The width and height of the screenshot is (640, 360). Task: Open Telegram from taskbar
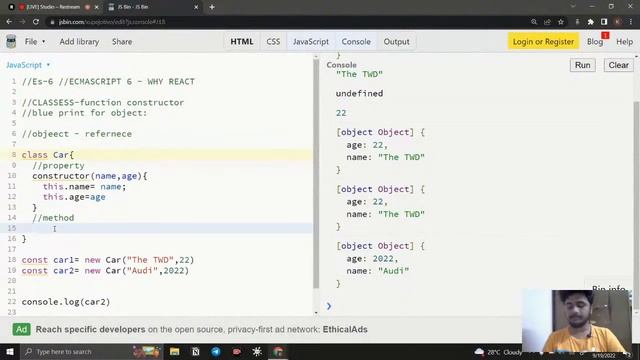click(216, 351)
